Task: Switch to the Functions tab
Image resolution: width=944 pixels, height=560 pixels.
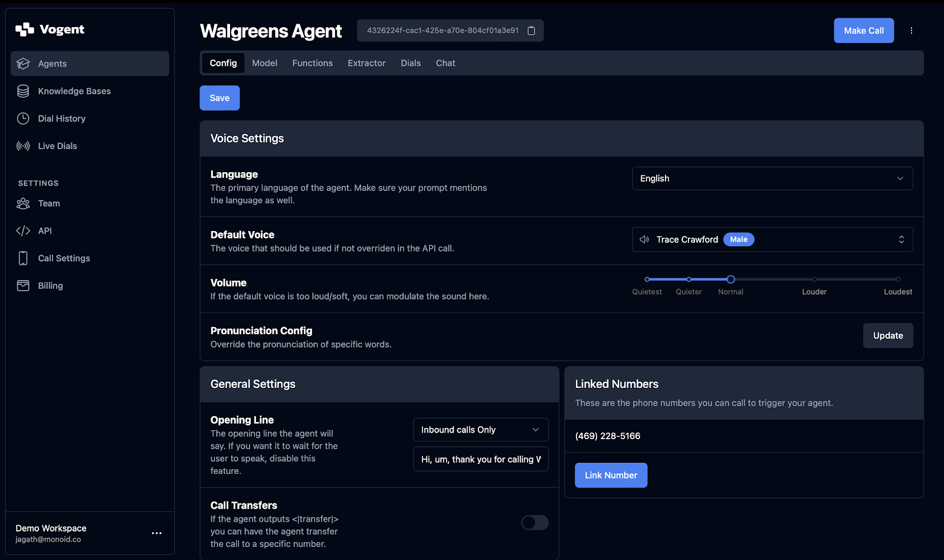Action: click(x=312, y=63)
